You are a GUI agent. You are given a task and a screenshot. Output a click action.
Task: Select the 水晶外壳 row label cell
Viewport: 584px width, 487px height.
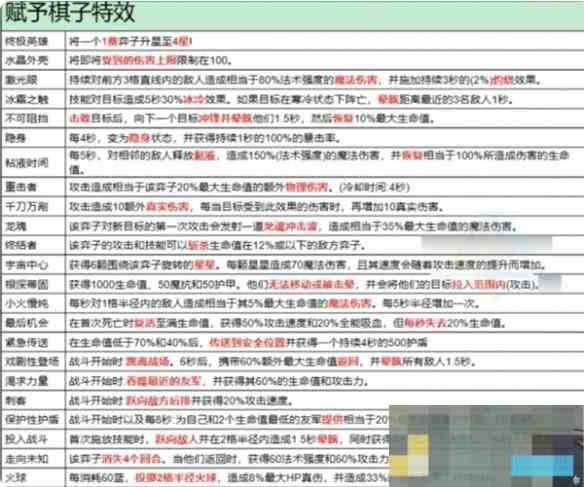click(34, 60)
